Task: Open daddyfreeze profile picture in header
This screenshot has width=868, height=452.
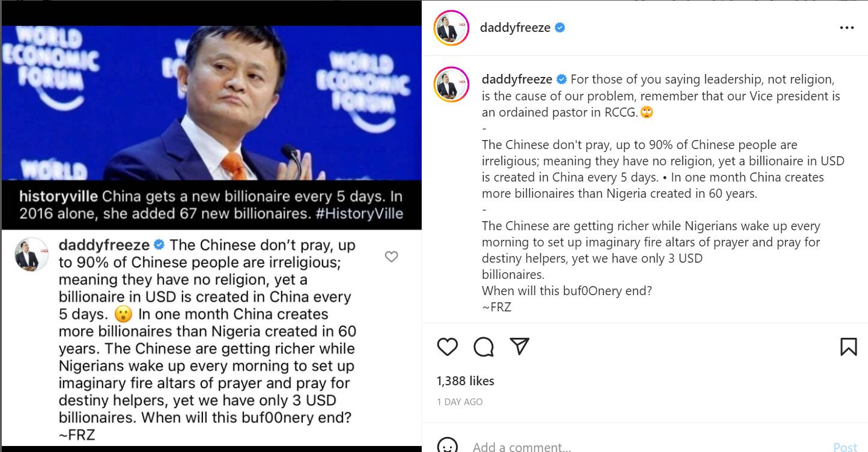Action: coord(451,28)
